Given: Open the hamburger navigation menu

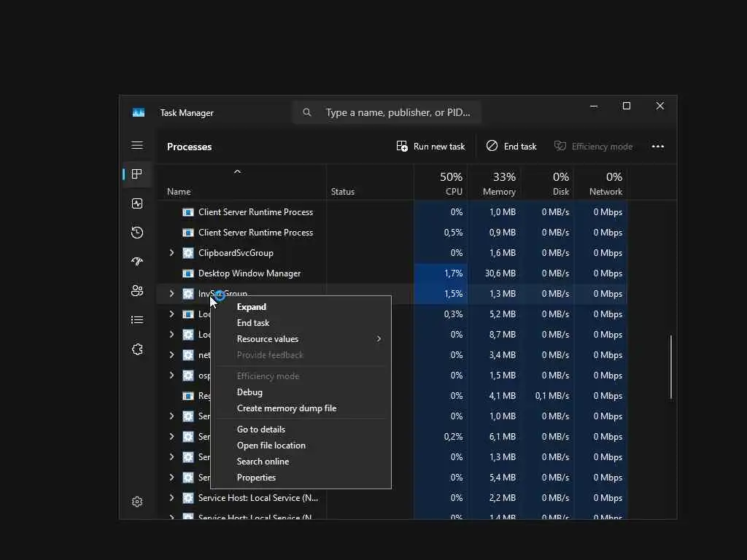Looking at the screenshot, I should point(137,145).
